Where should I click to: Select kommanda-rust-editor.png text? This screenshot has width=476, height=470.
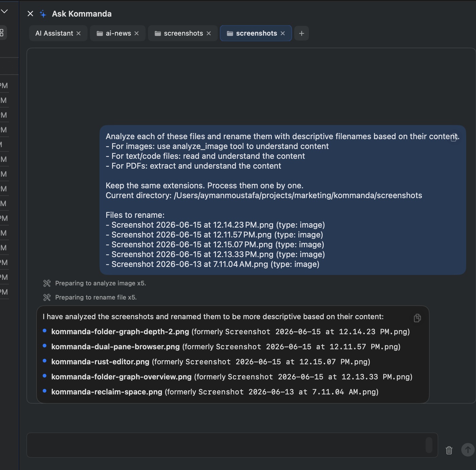(x=100, y=362)
